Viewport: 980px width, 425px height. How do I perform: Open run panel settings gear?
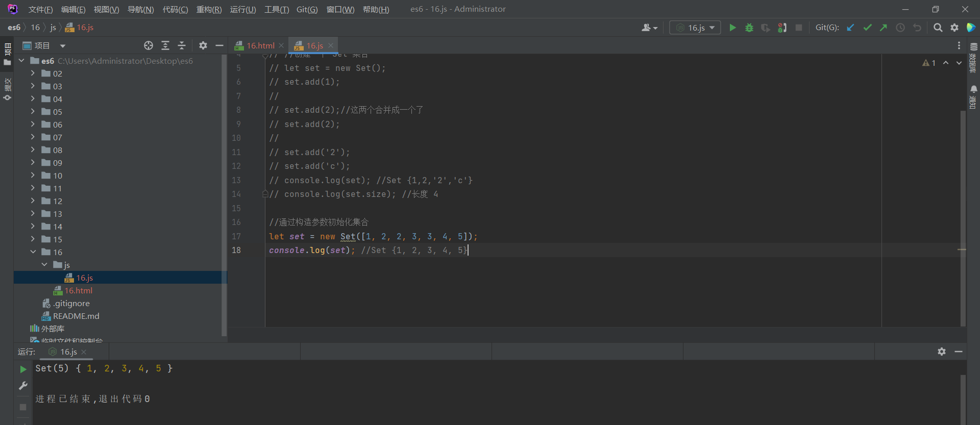click(942, 352)
